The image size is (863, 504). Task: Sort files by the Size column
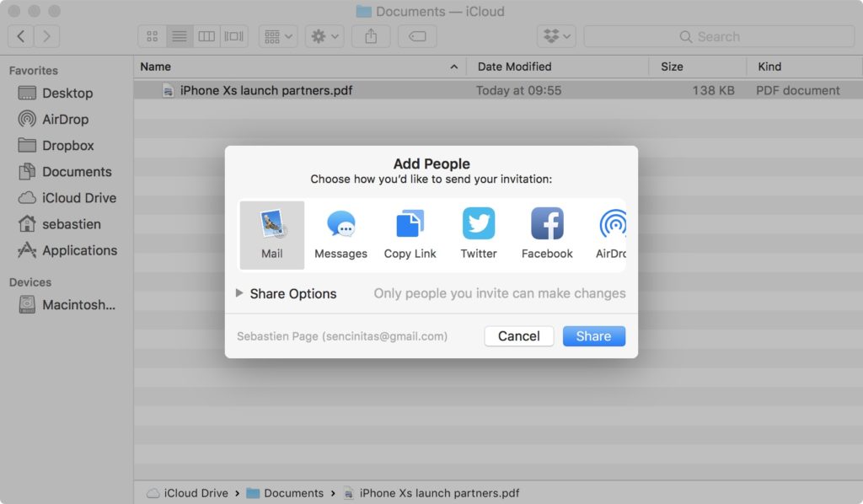click(x=697, y=67)
